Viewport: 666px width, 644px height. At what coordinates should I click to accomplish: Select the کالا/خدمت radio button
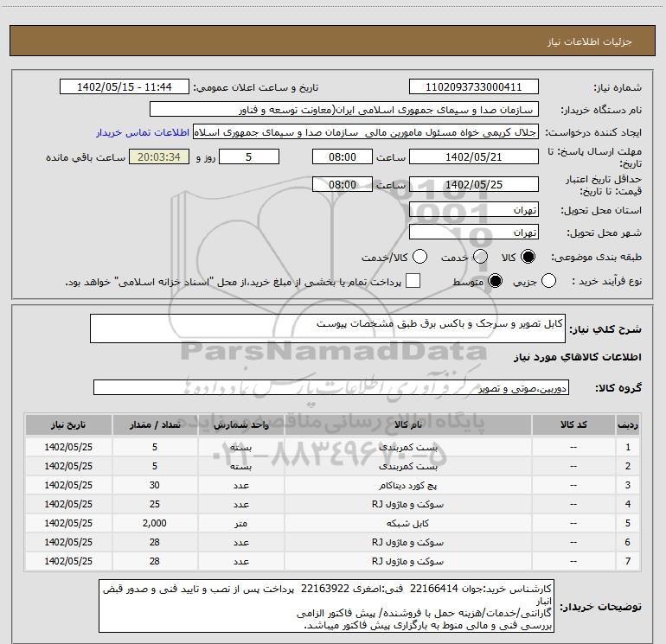(x=420, y=257)
